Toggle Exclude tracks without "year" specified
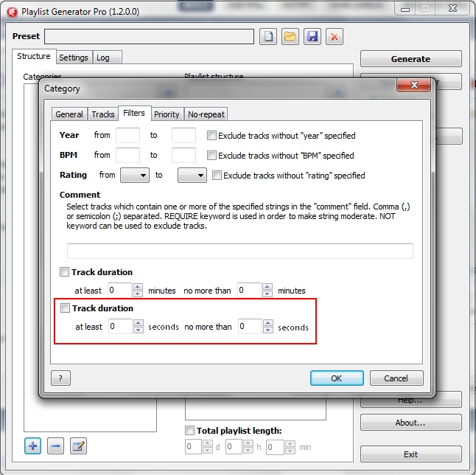476x475 pixels. 211,135
